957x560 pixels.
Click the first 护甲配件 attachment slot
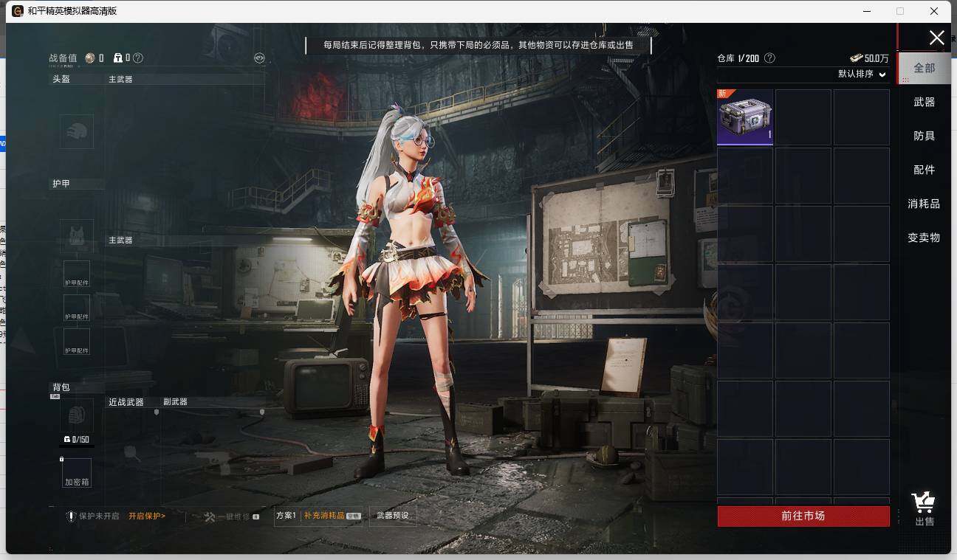click(x=77, y=274)
